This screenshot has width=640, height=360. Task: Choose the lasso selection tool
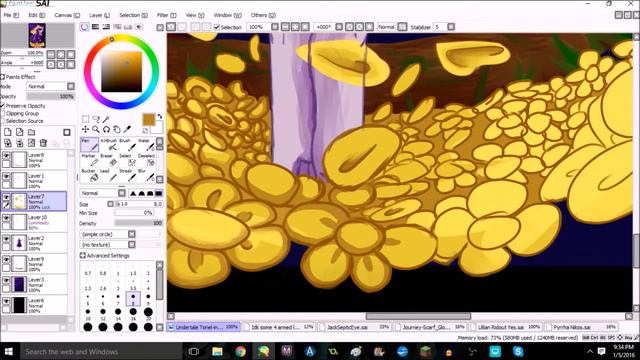pyautogui.click(x=96, y=119)
